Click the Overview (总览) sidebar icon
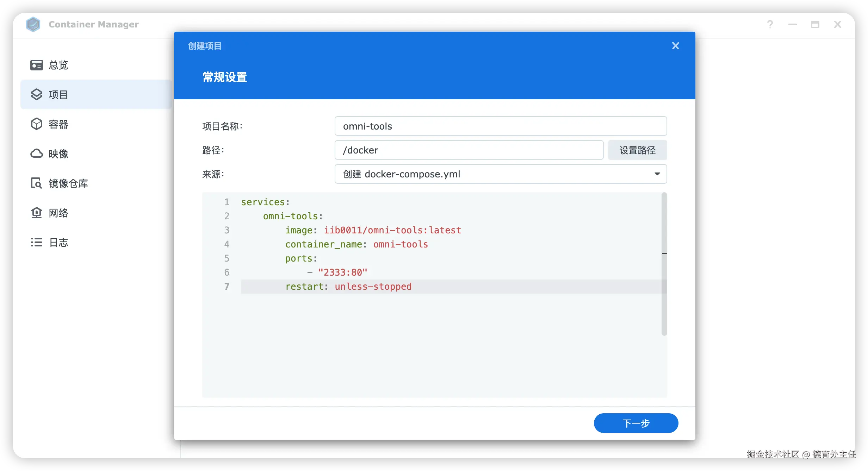This screenshot has height=471, width=868. point(36,65)
